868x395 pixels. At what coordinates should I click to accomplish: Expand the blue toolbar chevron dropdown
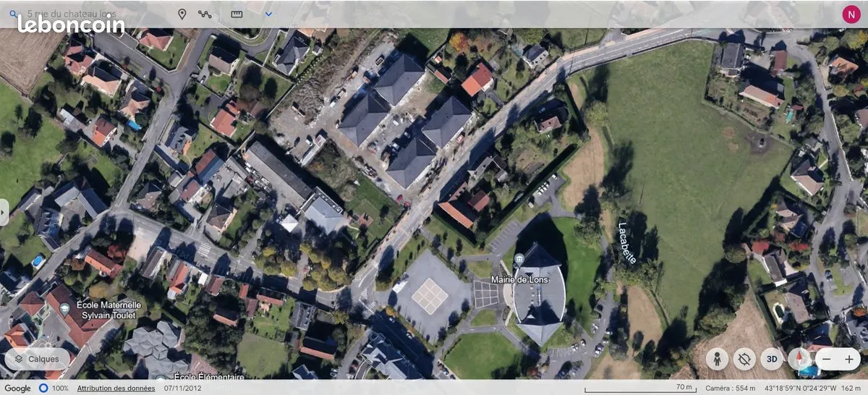[x=268, y=14]
